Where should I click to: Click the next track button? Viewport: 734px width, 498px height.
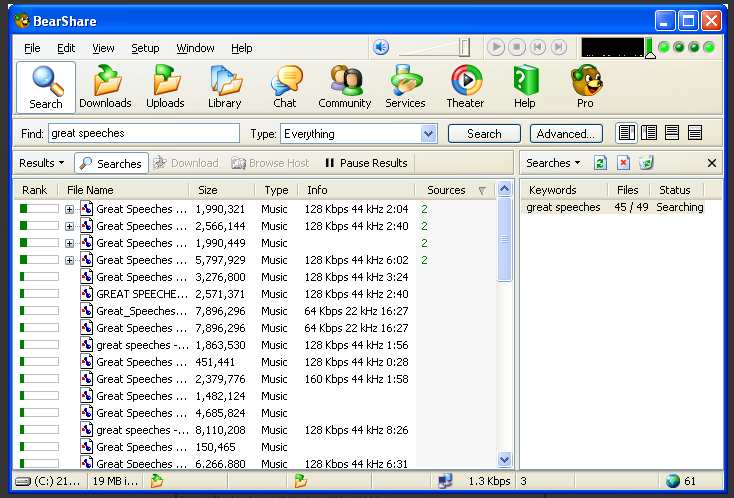pyautogui.click(x=558, y=47)
